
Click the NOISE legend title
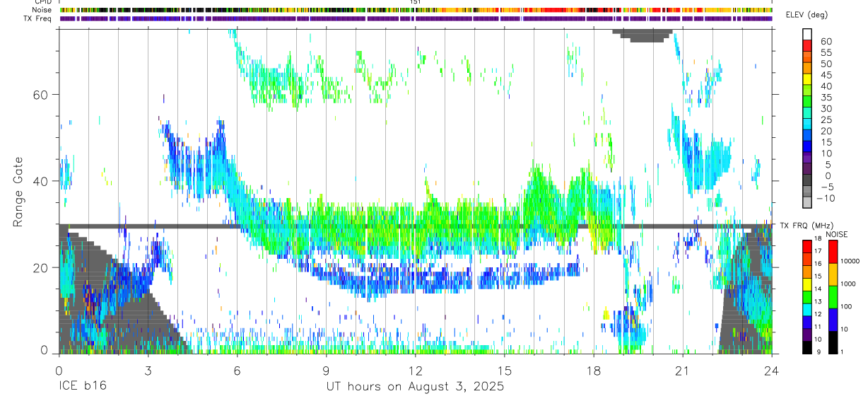[838, 234]
